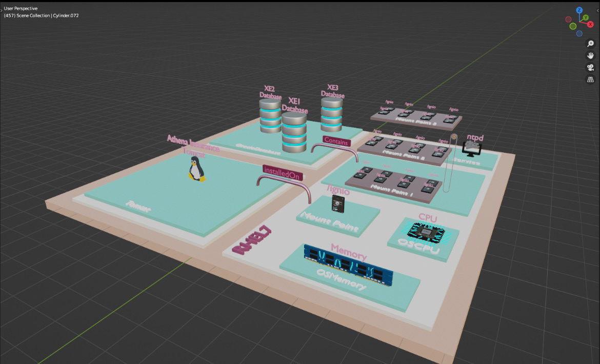Viewport: 600px width, 364px height.
Task: Select the Mount Point 1 platform
Action: pos(393,185)
